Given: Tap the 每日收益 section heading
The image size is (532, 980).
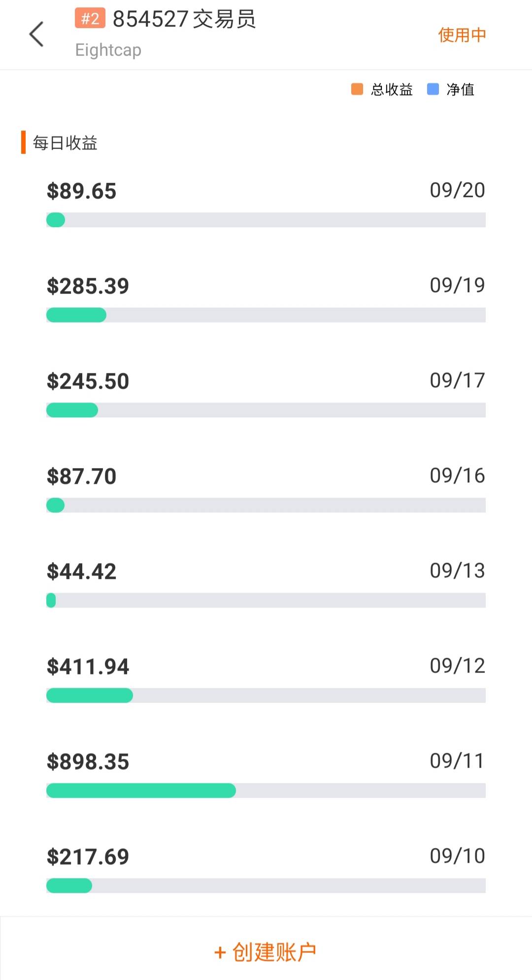Looking at the screenshot, I should (x=65, y=143).
